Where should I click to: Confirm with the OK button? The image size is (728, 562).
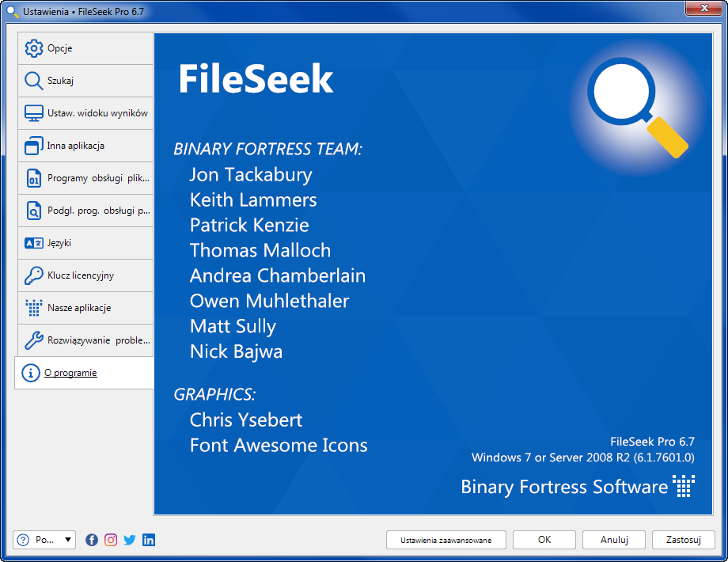(x=544, y=540)
